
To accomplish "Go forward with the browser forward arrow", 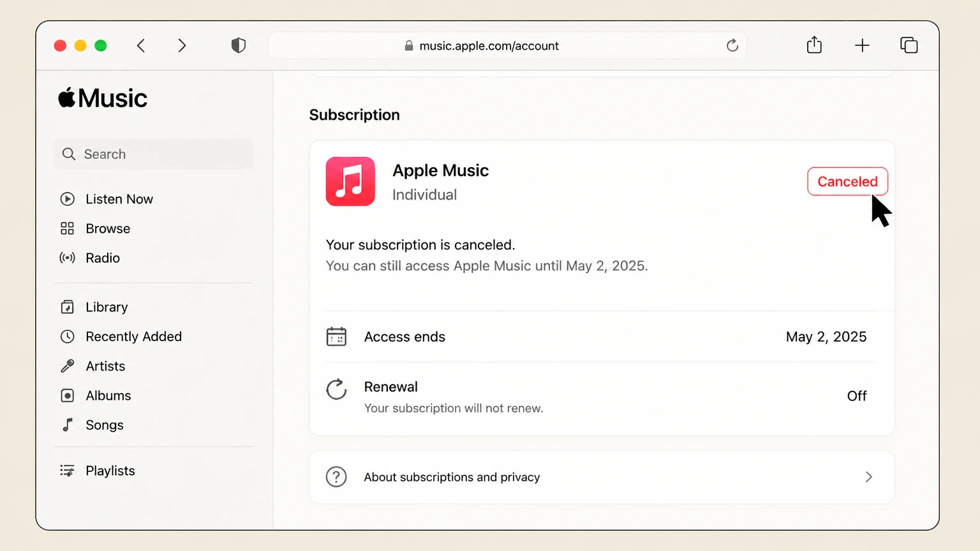I will click(x=182, y=45).
